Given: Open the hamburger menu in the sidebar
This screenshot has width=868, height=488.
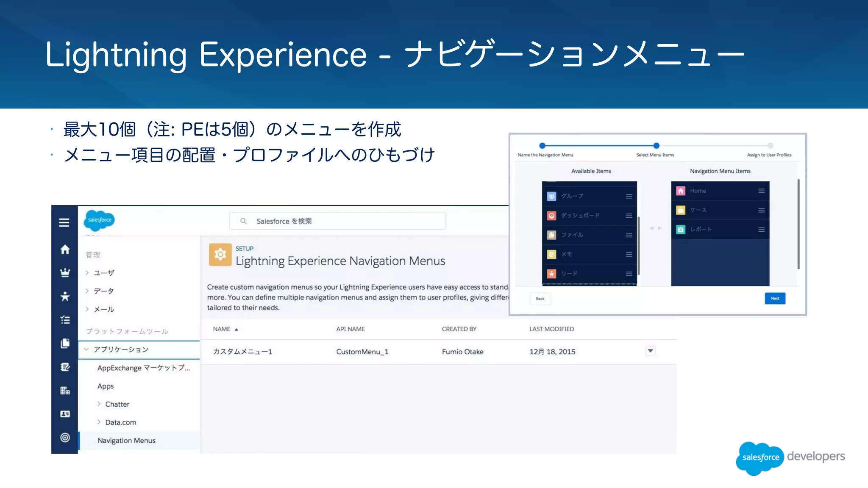Looking at the screenshot, I should pyautogui.click(x=64, y=222).
